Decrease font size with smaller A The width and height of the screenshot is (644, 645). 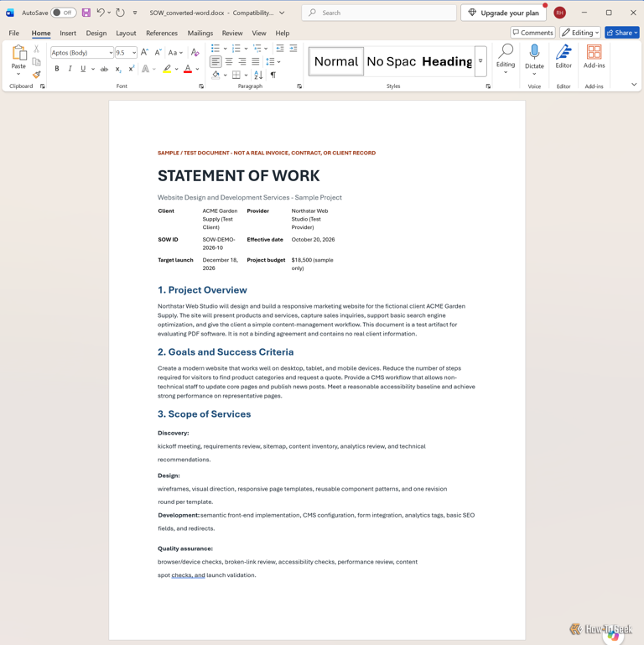click(x=158, y=52)
